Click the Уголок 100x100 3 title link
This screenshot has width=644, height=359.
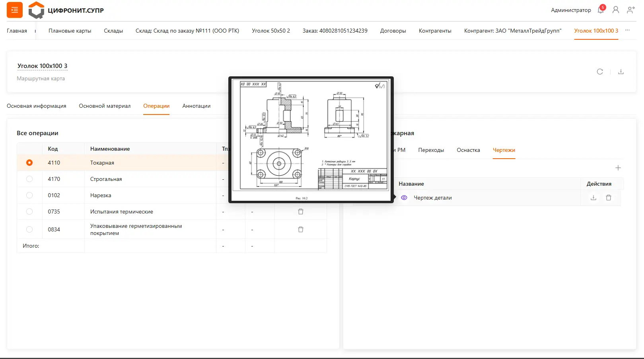point(43,66)
